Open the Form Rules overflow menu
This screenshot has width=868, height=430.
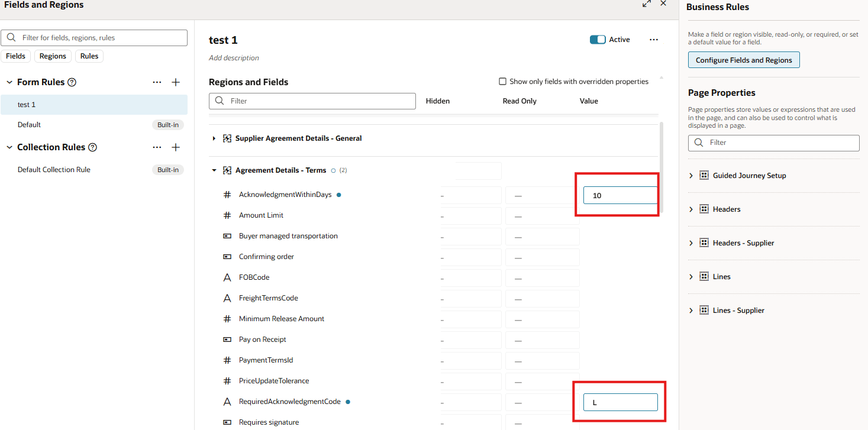click(157, 82)
